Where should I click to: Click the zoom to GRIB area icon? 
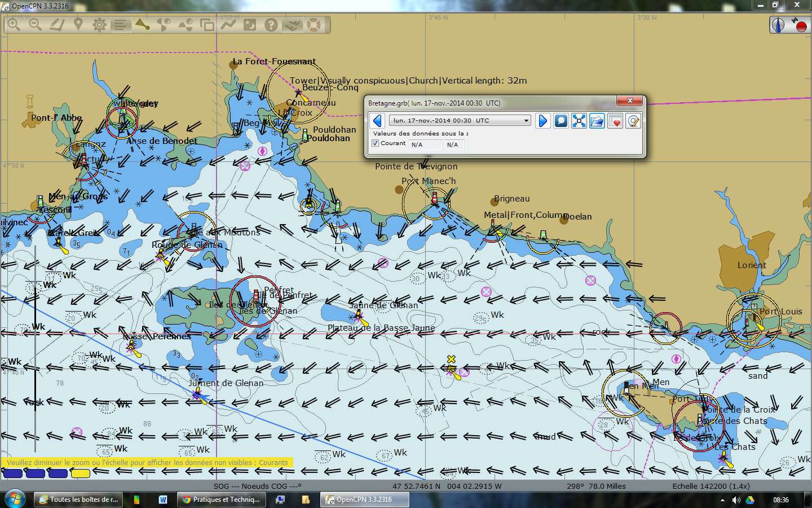click(x=579, y=121)
